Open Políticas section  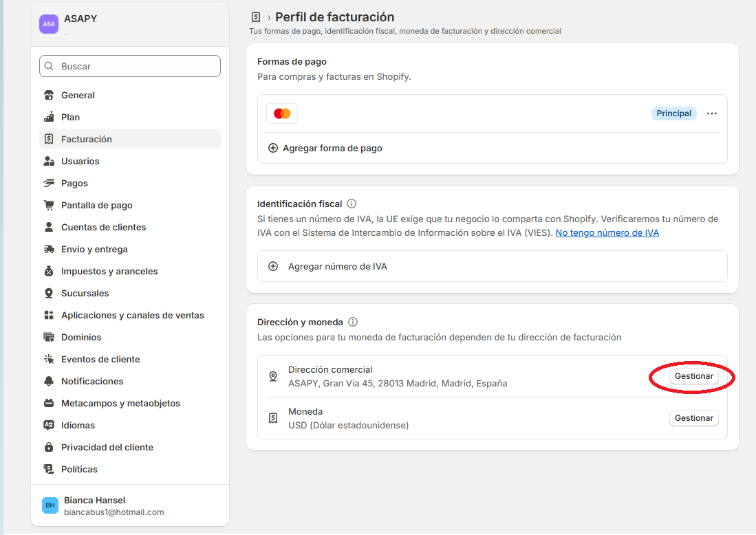pos(130,470)
